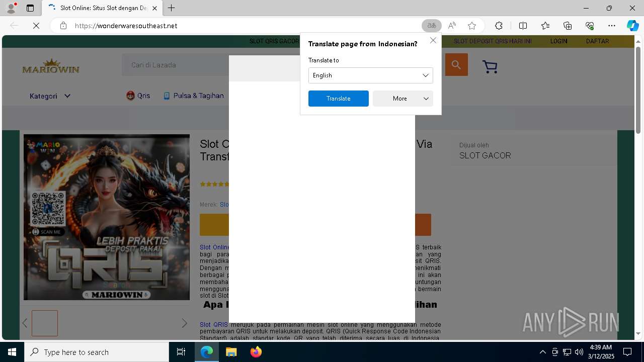This screenshot has width=644, height=362.
Task: View site information lock icon
Action: coord(63,26)
